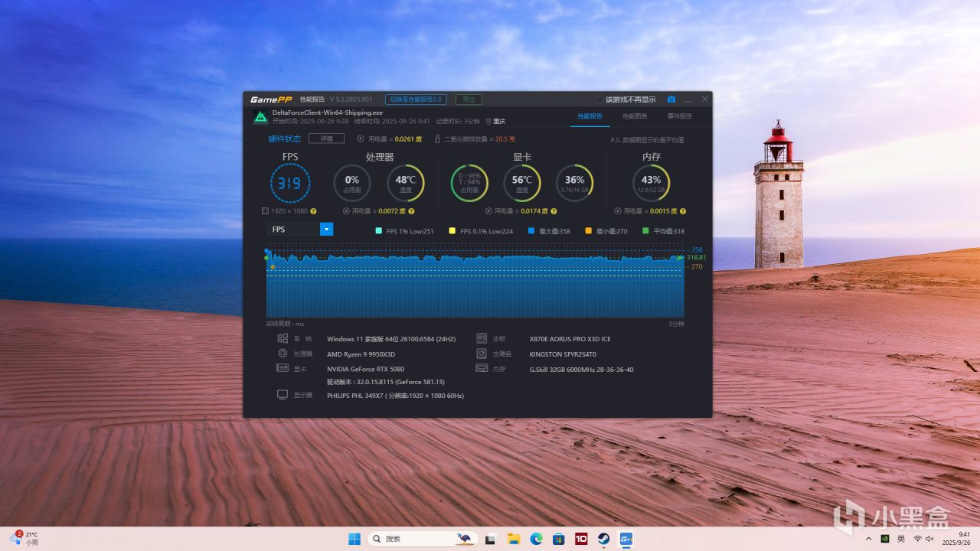Click the GPU 36% VRAM gauge
Image resolution: width=980 pixels, height=551 pixels.
point(574,183)
